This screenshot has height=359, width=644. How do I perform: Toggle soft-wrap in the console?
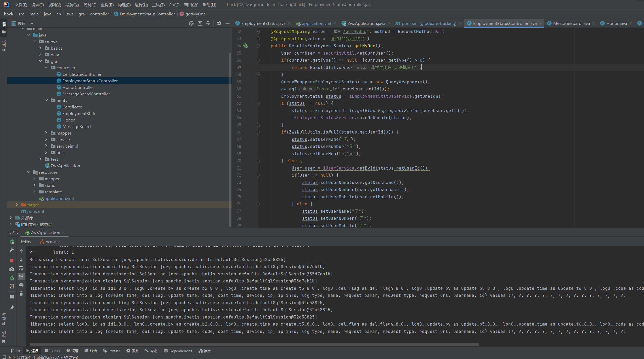[21, 268]
